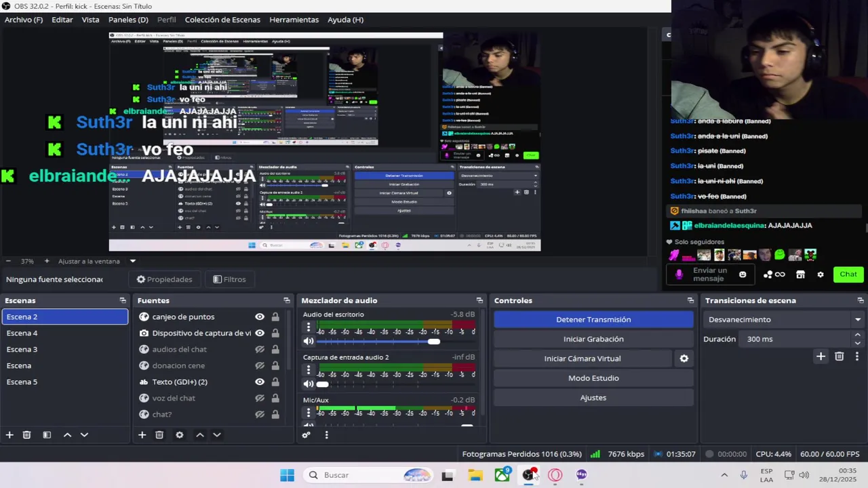Move the source up in the Fuentes list

199,434
